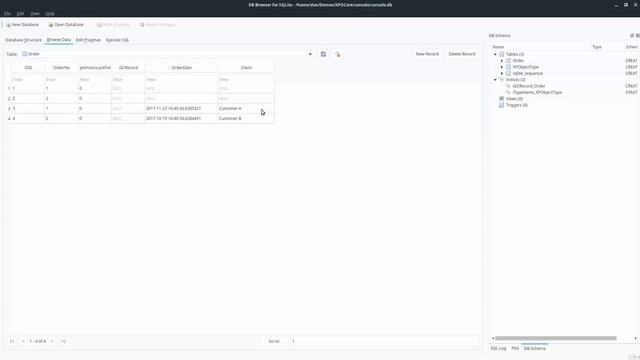The height and width of the screenshot is (360, 640).
Task: Click the XPObjectType table icon in schema tree
Action: [x=508, y=67]
